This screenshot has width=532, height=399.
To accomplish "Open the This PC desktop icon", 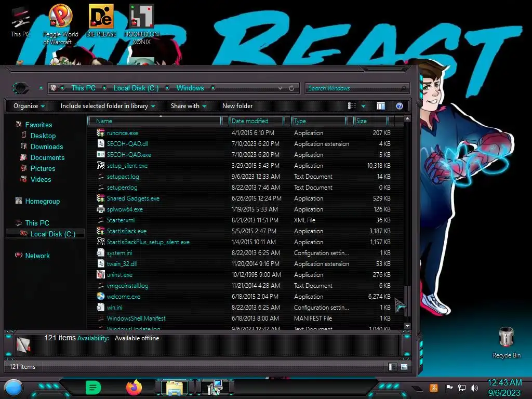I will 20,22.
